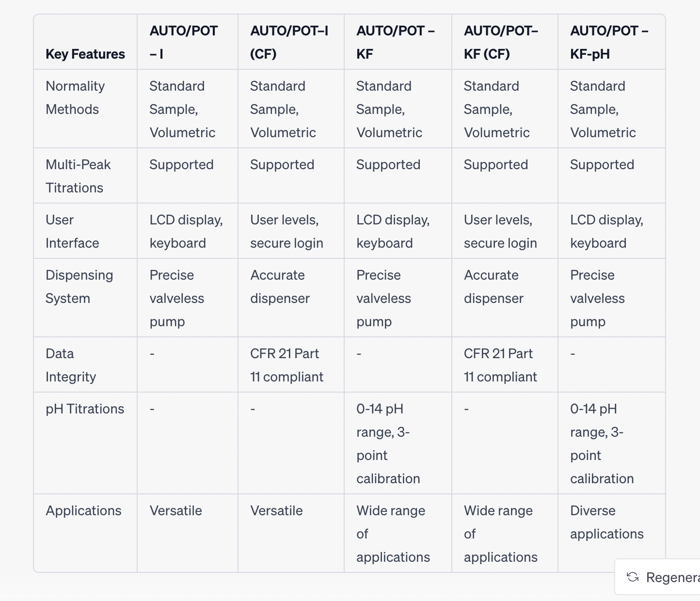Select the Diverse applications cell
700x601 pixels.
607,522
